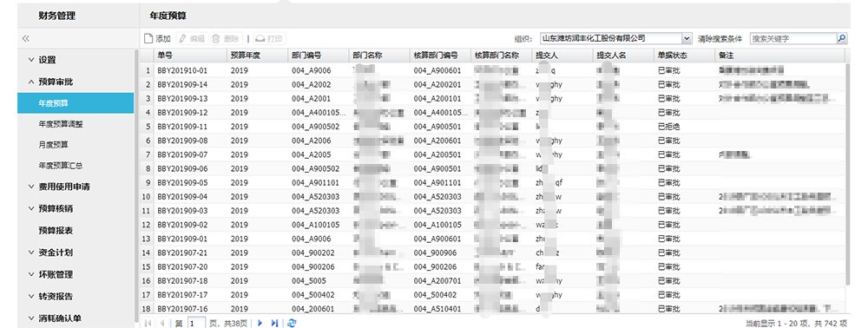Click the search magnifier icon
The height and width of the screenshot is (328, 868).
pos(842,38)
